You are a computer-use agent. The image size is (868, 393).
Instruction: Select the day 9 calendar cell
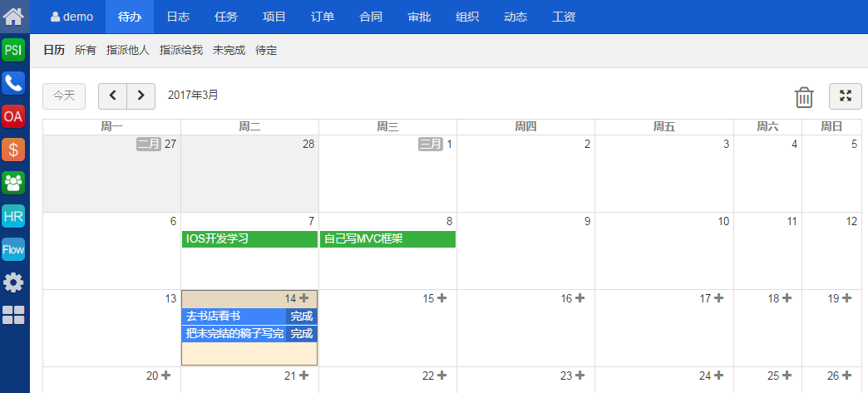[526, 251]
